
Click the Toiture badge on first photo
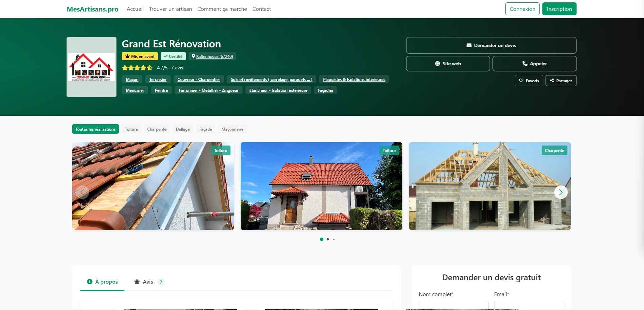[221, 151]
